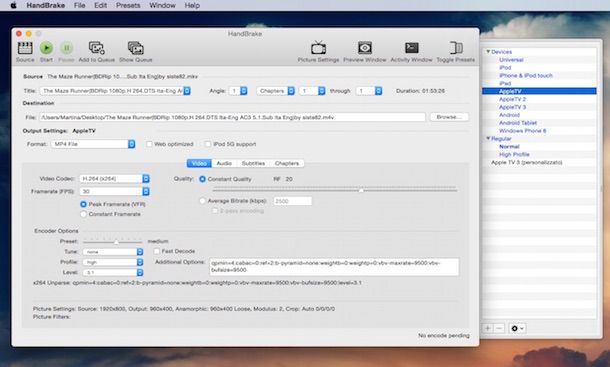
Task: Open the Presets menu
Action: 128,5
